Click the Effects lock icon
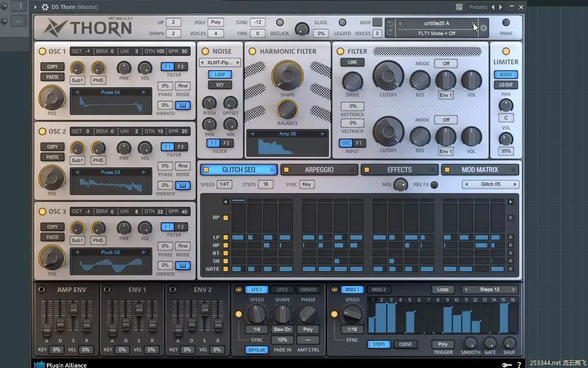 (433, 170)
